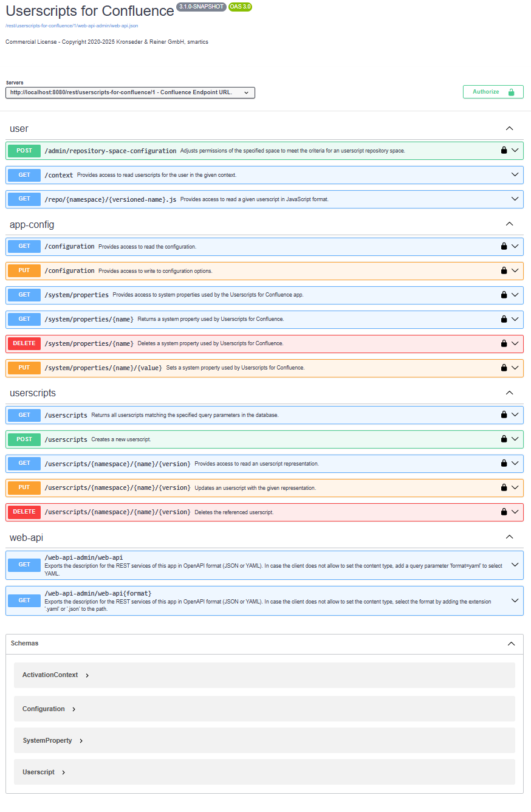531x812 pixels.
Task: Click lock icon on GET /system/properties row
Action: click(504, 295)
